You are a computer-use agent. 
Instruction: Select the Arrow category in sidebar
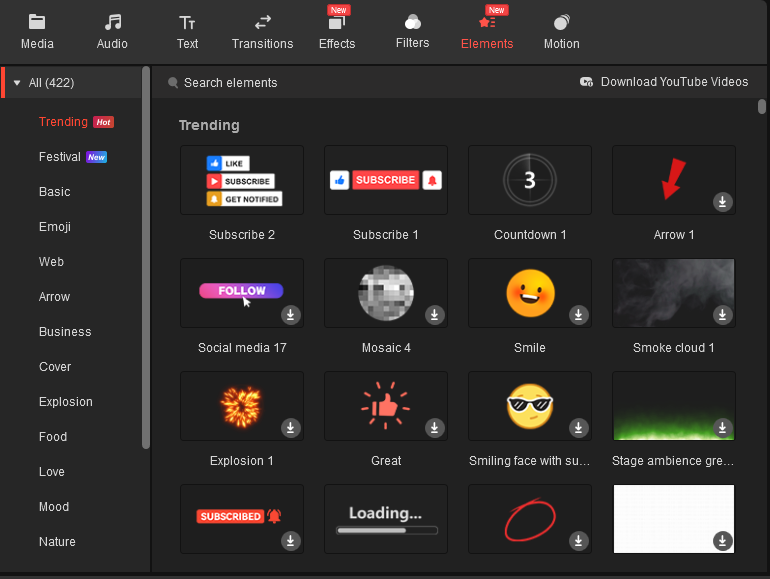click(54, 297)
